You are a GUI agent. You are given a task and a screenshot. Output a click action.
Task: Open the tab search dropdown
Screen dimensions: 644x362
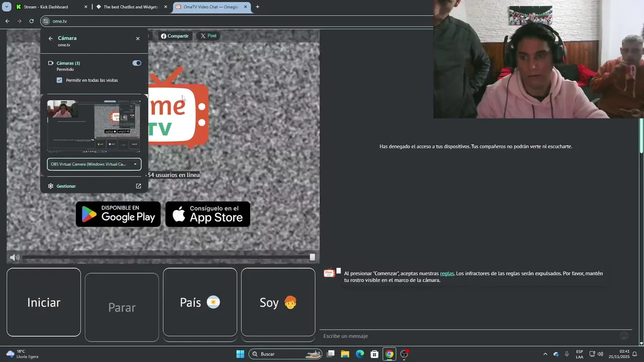click(x=7, y=7)
